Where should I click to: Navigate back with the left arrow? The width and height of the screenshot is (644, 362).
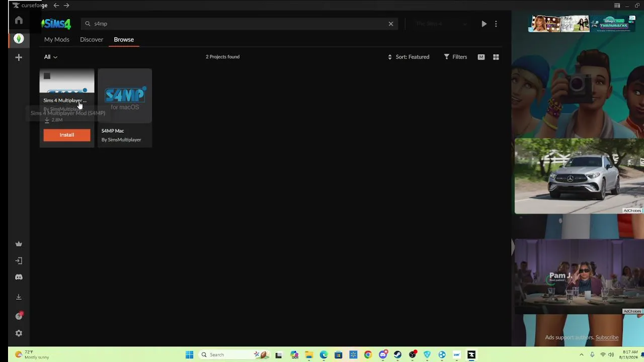[56, 6]
